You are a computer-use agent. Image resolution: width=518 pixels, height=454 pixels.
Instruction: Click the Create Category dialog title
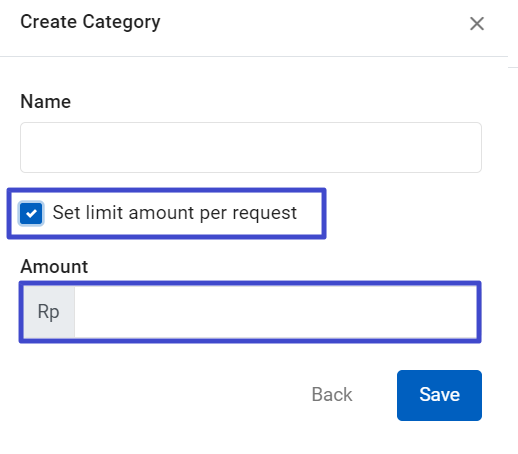point(90,22)
